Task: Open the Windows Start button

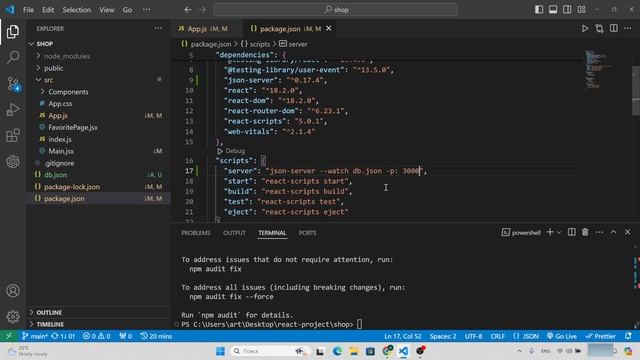Action: (220, 351)
